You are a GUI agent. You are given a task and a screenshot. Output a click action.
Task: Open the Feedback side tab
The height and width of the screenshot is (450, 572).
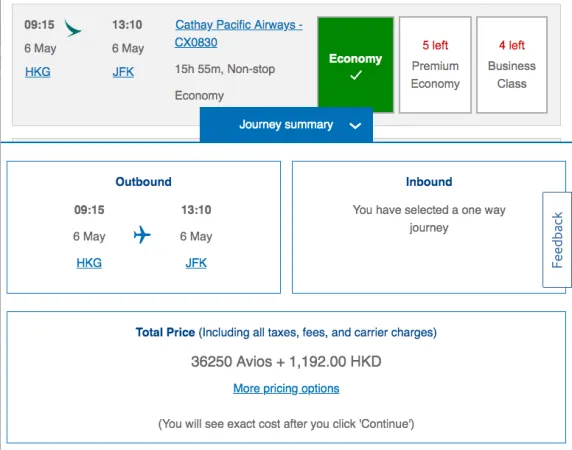557,240
